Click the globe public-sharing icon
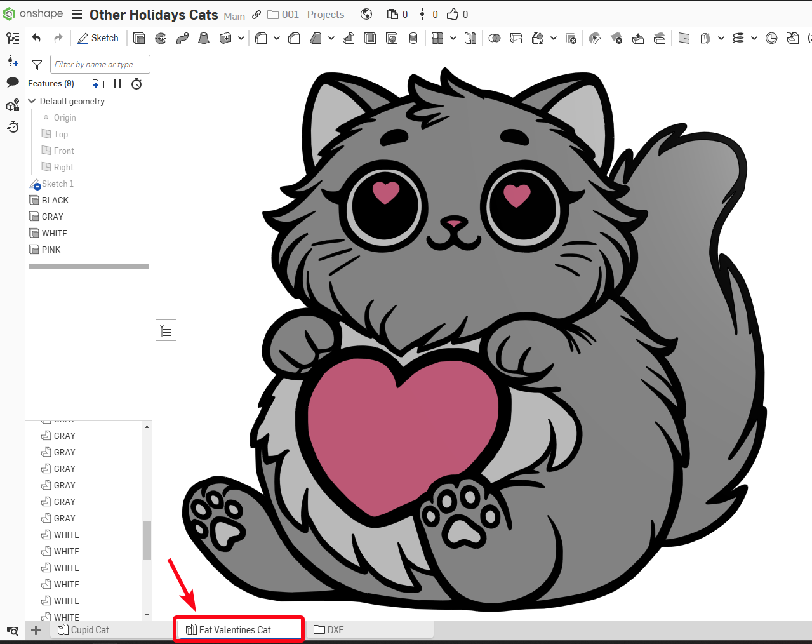 (366, 15)
